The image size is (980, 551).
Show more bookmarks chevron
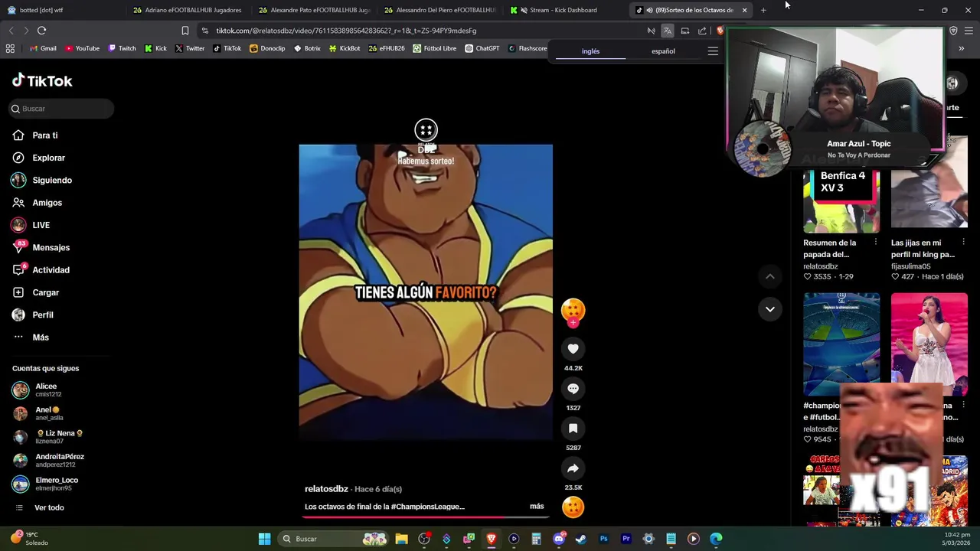coord(961,48)
